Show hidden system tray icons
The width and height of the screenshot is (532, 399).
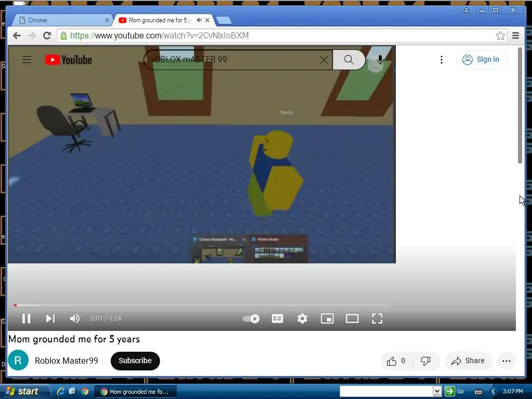coord(494,392)
